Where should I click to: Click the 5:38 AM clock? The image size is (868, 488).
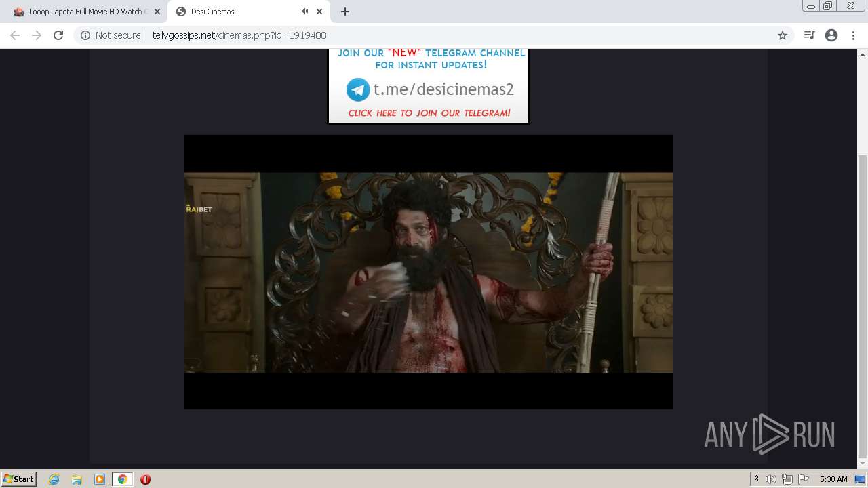[x=833, y=479]
